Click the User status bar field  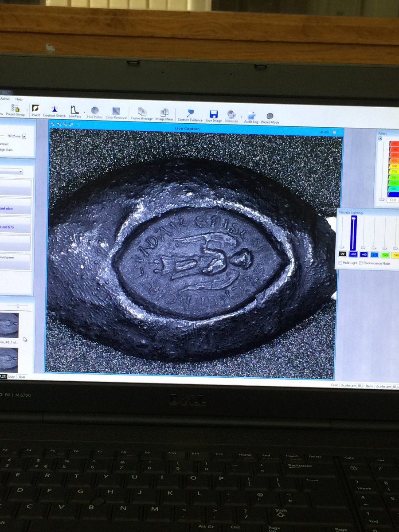(x=22, y=377)
